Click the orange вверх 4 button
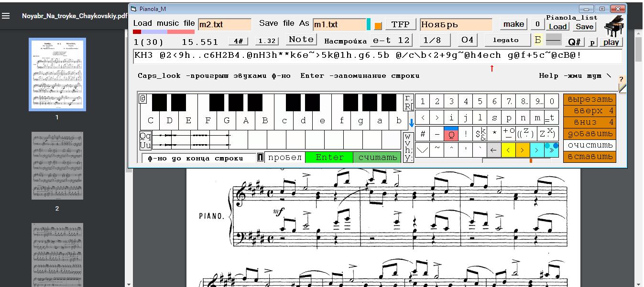This screenshot has width=644, height=287. click(x=589, y=111)
